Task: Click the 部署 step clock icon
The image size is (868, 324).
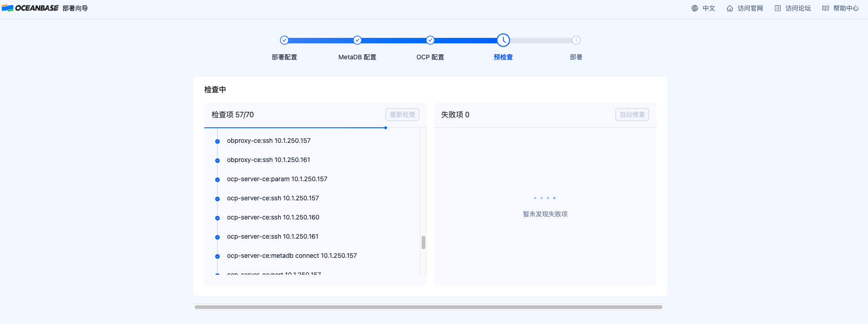Action: click(x=576, y=40)
